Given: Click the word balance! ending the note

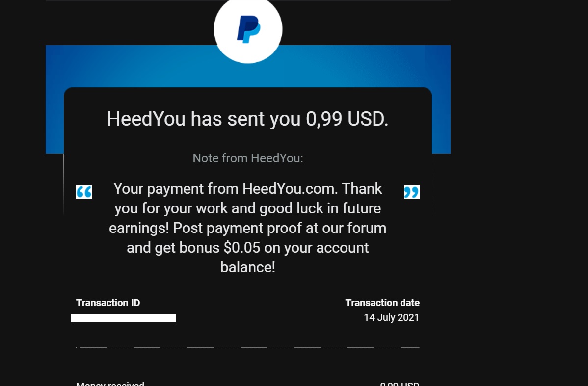Looking at the screenshot, I should 248,267.
